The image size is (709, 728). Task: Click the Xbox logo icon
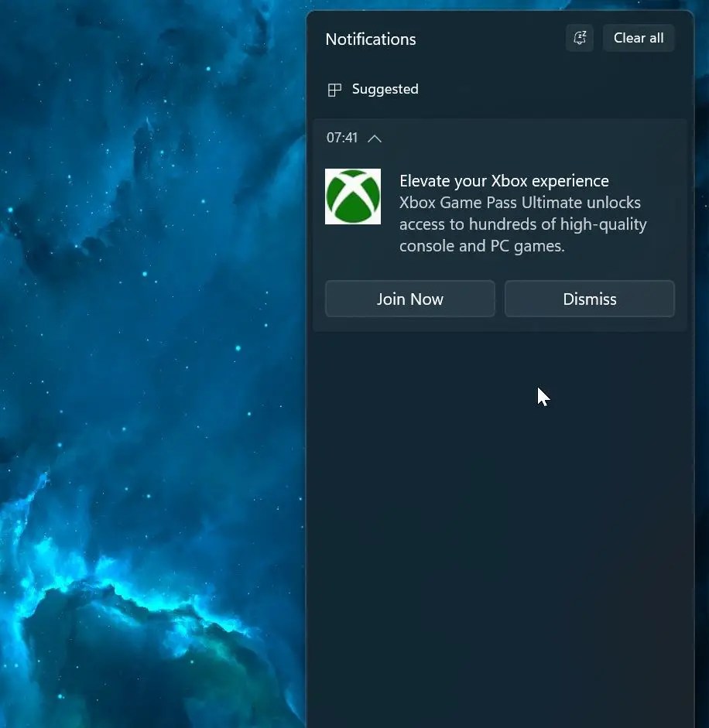tap(353, 197)
